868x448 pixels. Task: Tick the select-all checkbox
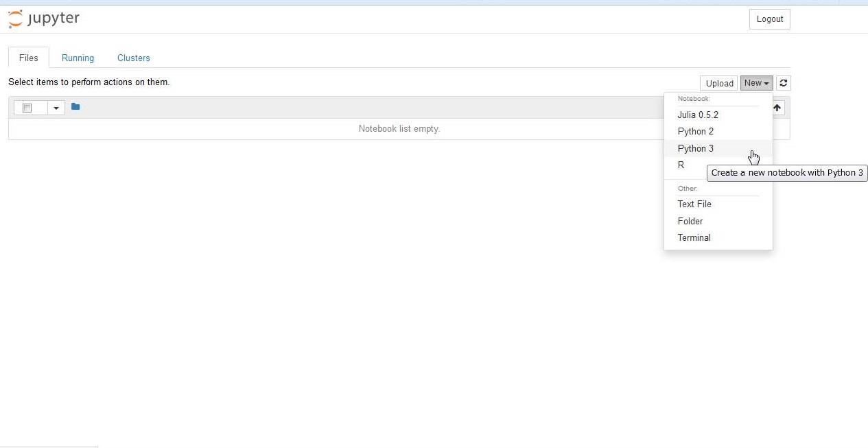coord(27,108)
